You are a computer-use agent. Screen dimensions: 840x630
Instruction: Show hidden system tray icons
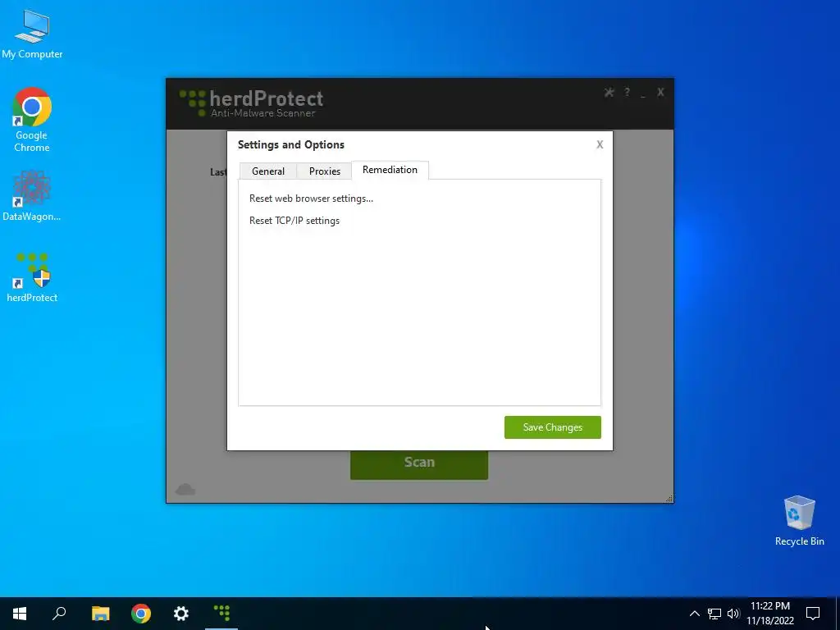(x=694, y=614)
